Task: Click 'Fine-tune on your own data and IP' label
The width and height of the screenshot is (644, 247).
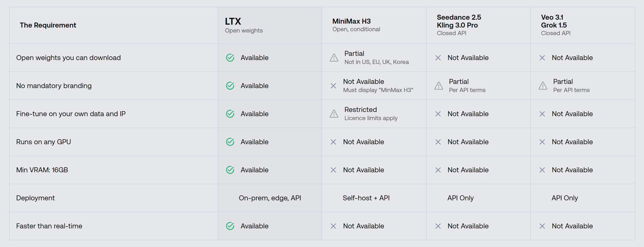Action: (x=71, y=114)
